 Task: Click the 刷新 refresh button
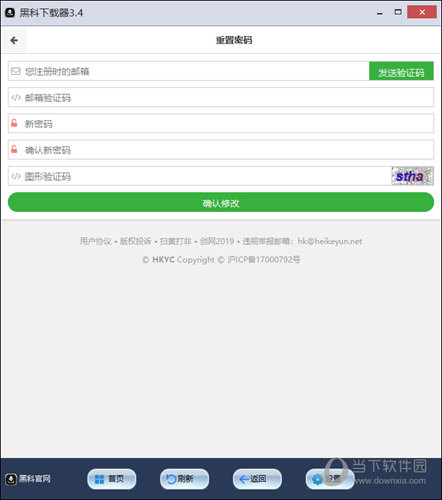(184, 479)
